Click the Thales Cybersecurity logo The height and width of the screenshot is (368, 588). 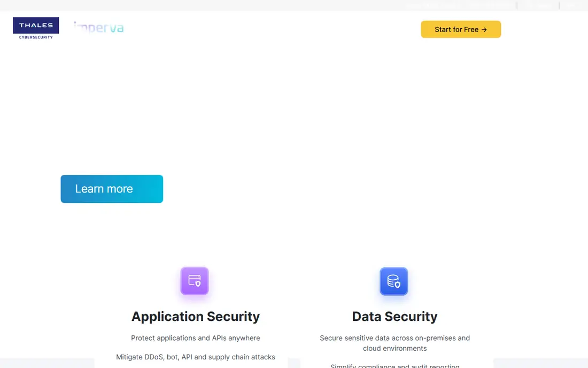36,28
